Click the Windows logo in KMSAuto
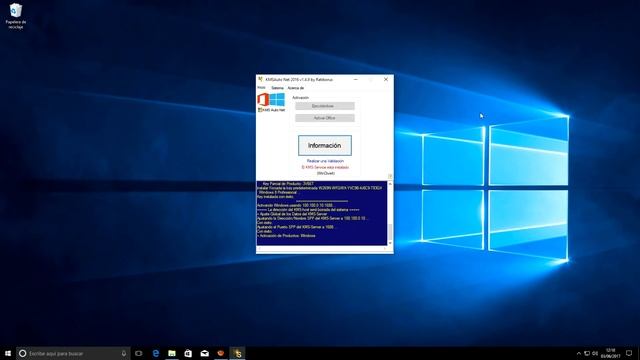640x360 pixels. 277,100
